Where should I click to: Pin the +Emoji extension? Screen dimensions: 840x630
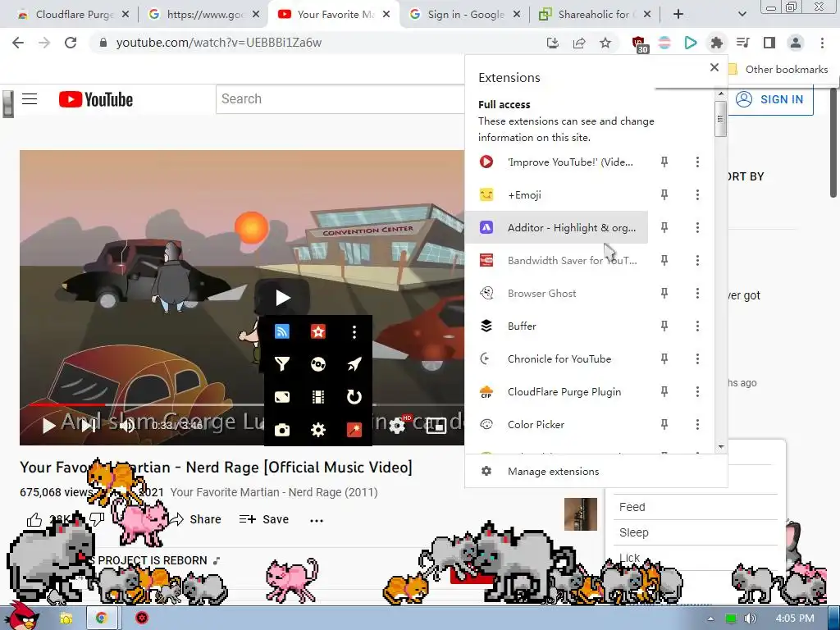click(664, 194)
